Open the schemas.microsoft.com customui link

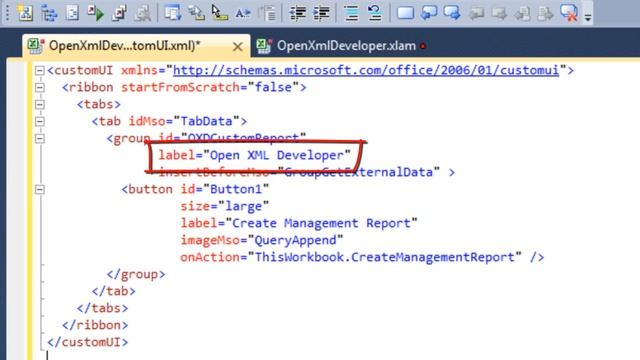tap(366, 70)
